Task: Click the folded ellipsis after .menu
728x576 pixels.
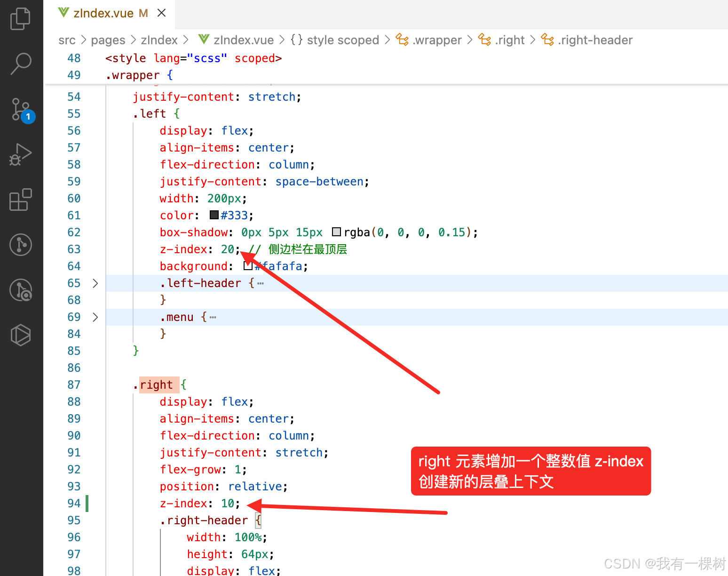Action: (213, 317)
